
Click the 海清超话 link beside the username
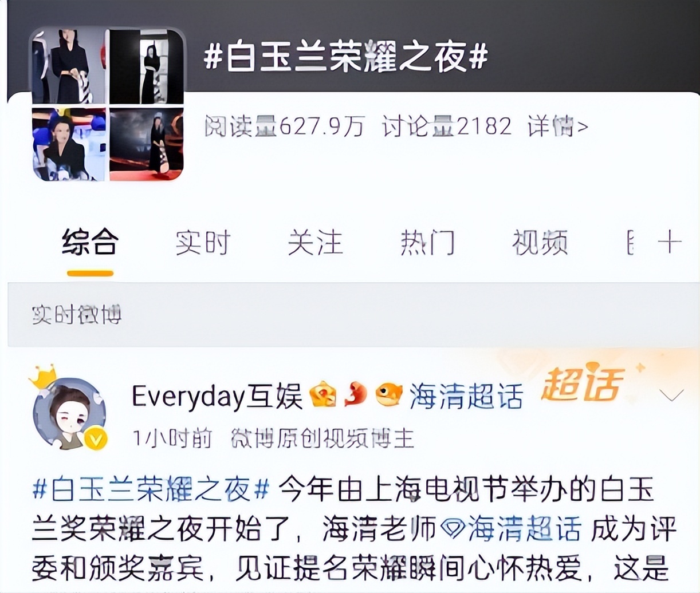(466, 396)
